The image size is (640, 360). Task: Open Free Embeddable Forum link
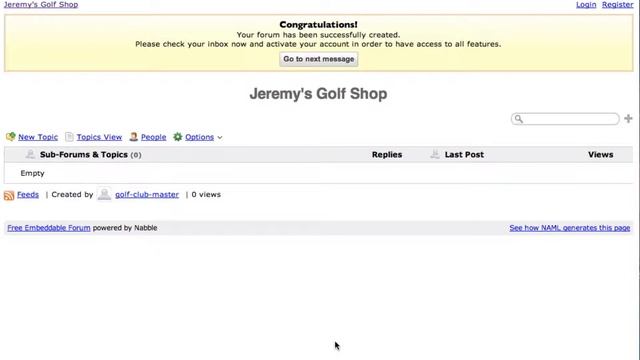click(49, 228)
